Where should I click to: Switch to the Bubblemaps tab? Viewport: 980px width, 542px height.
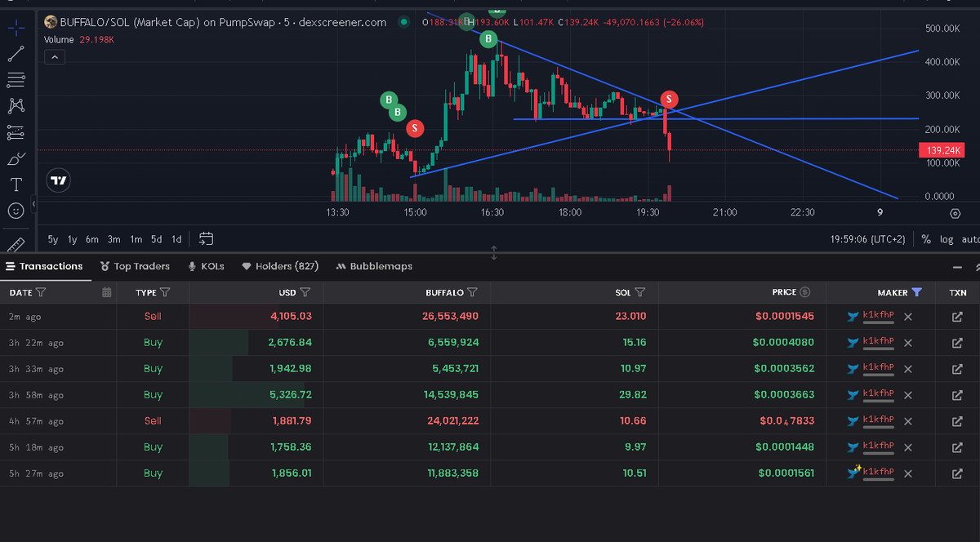(x=374, y=266)
